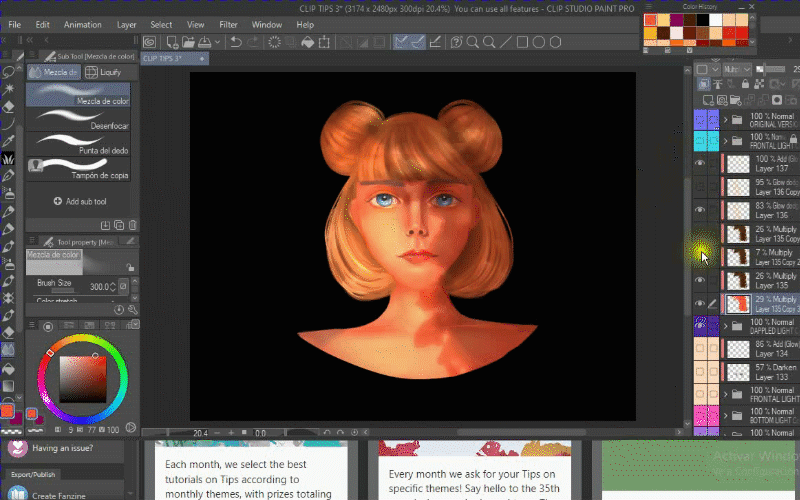Open the layer blending mode dropdown
Image resolution: width=800 pixels, height=500 pixels.
tap(738, 69)
